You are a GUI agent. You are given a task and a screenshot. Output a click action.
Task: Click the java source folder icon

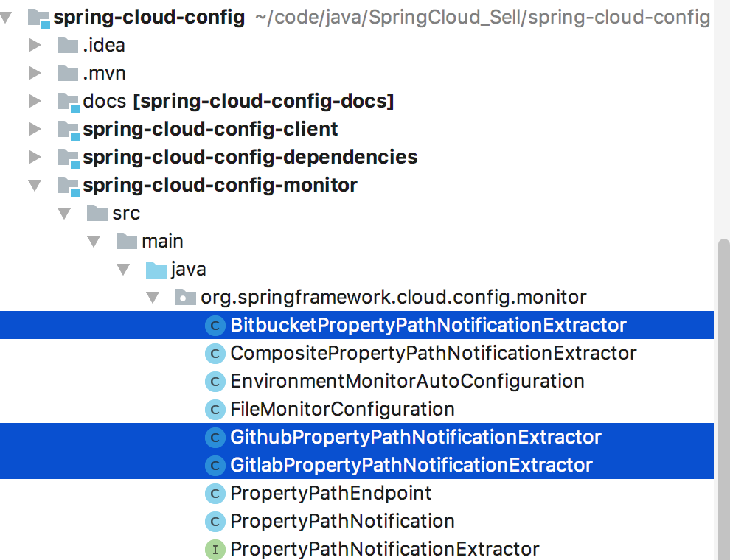pyautogui.click(x=156, y=270)
